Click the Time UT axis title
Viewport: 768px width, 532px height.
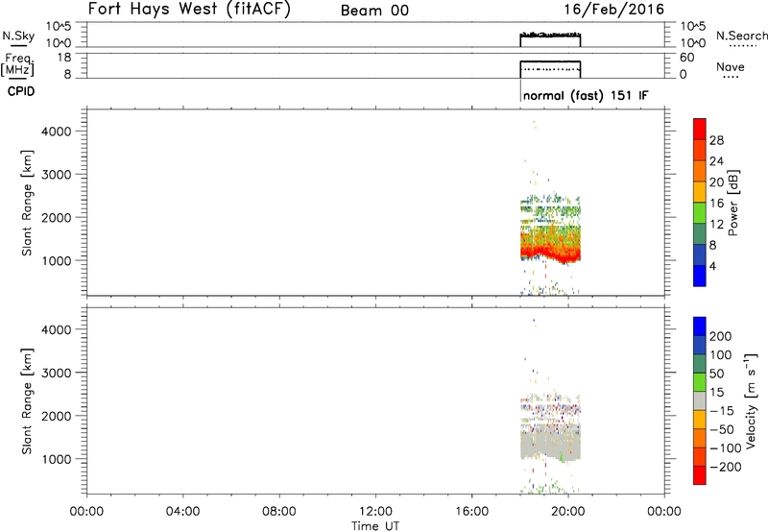(x=375, y=526)
